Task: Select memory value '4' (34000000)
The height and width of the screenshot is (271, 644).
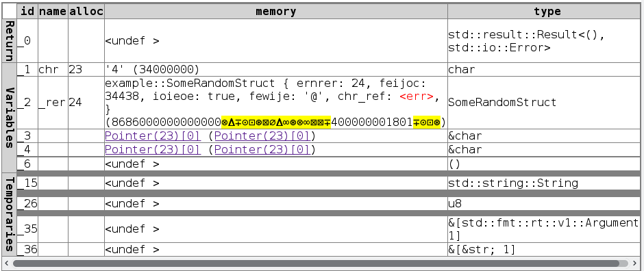Action: click(x=152, y=70)
